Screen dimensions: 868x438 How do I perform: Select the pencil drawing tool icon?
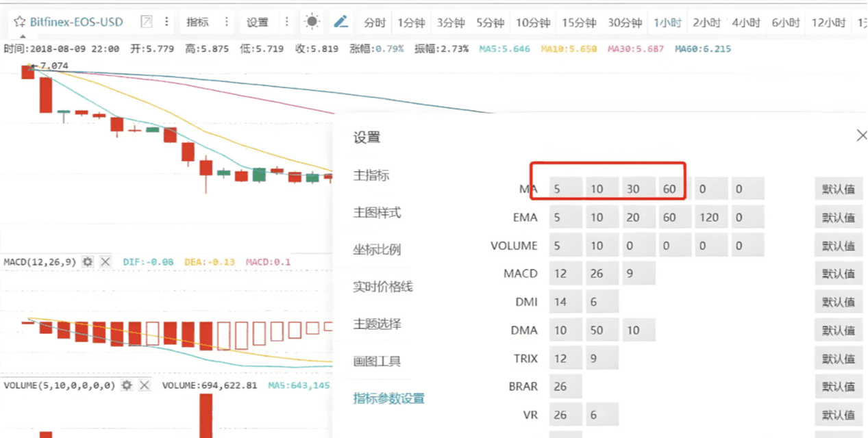coord(340,21)
